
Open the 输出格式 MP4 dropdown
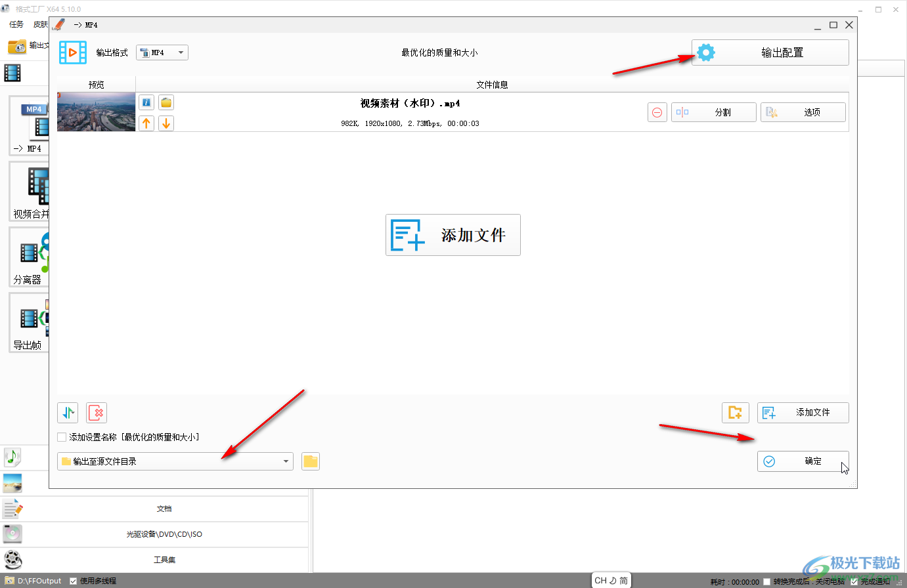pos(162,52)
